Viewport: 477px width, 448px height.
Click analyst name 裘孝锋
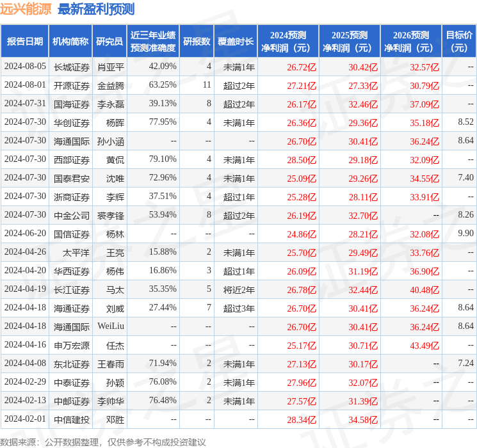111,216
